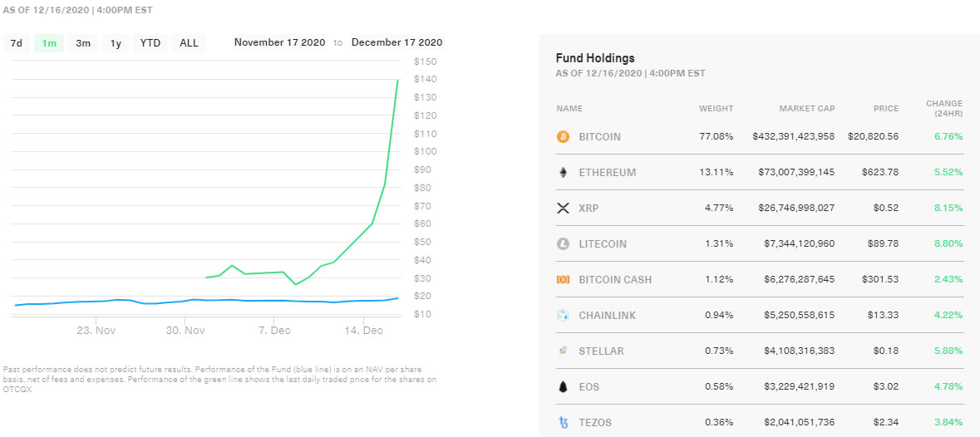Select the 7d time range
Image resolution: width=980 pixels, height=437 pixels.
pos(17,43)
